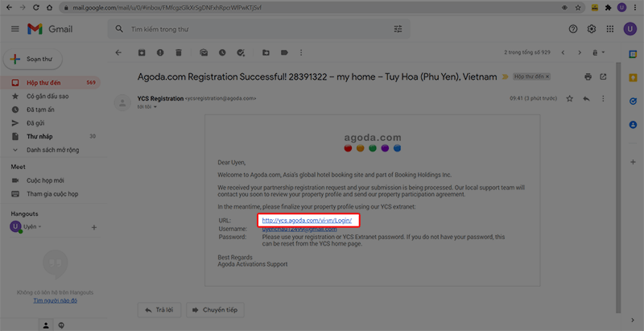Click the Chuyển tiếp forward button
The height and width of the screenshot is (331, 644).
tap(215, 309)
